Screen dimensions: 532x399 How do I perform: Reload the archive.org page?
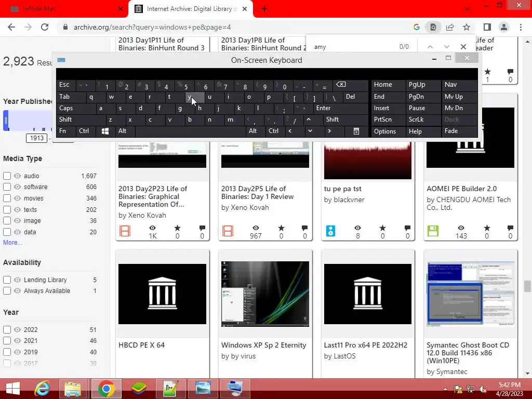45,27
